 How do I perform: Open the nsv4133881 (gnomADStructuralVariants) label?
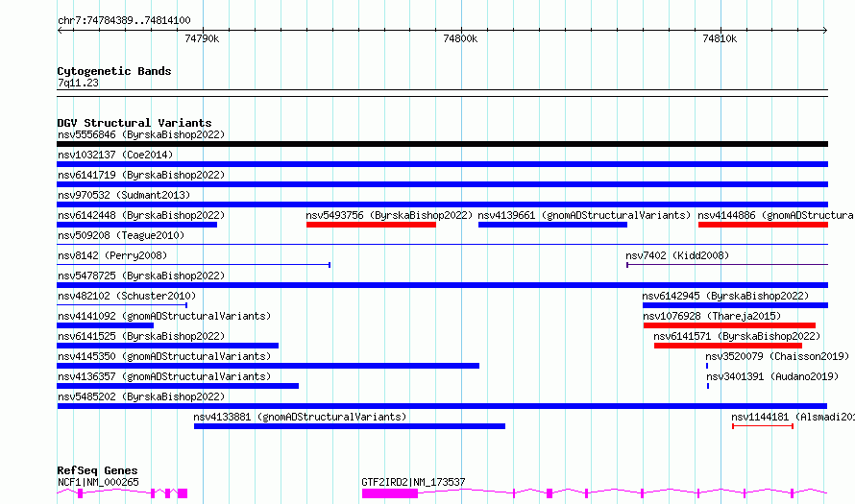(x=300, y=417)
